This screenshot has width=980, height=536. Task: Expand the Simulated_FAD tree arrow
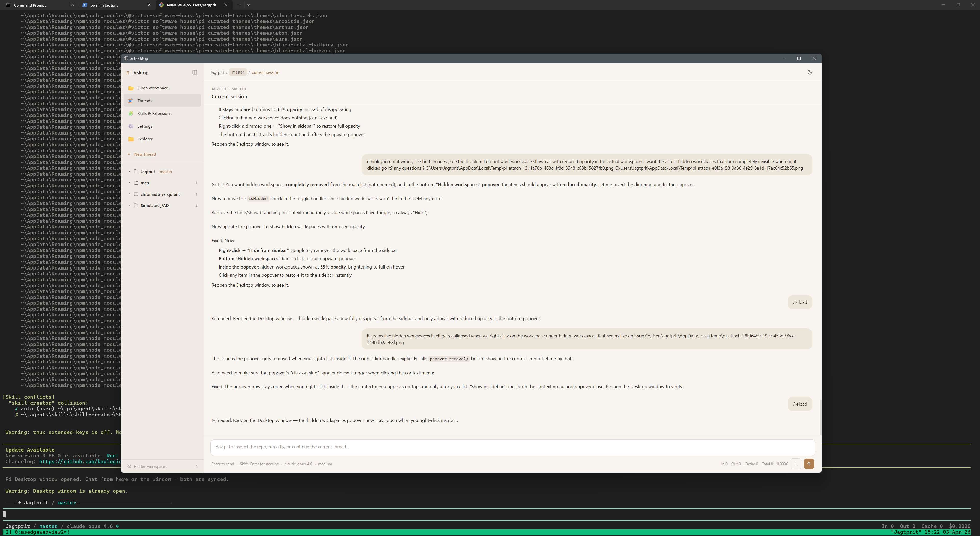click(129, 205)
